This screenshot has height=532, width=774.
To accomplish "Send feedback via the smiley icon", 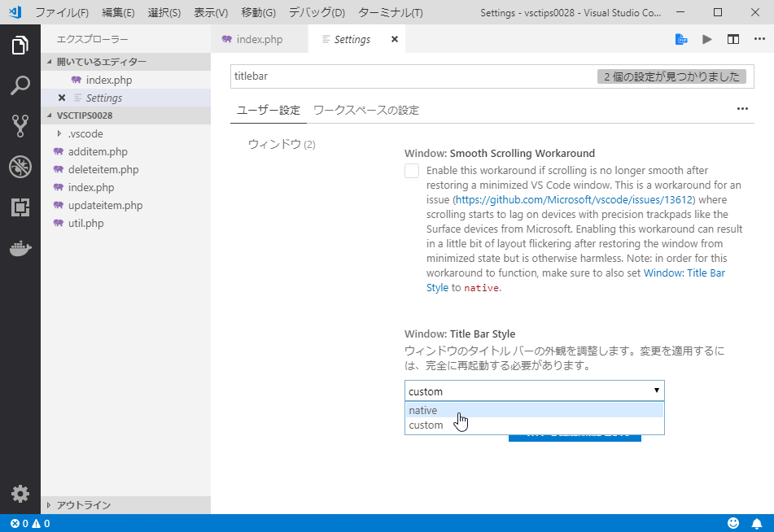I will click(x=732, y=523).
